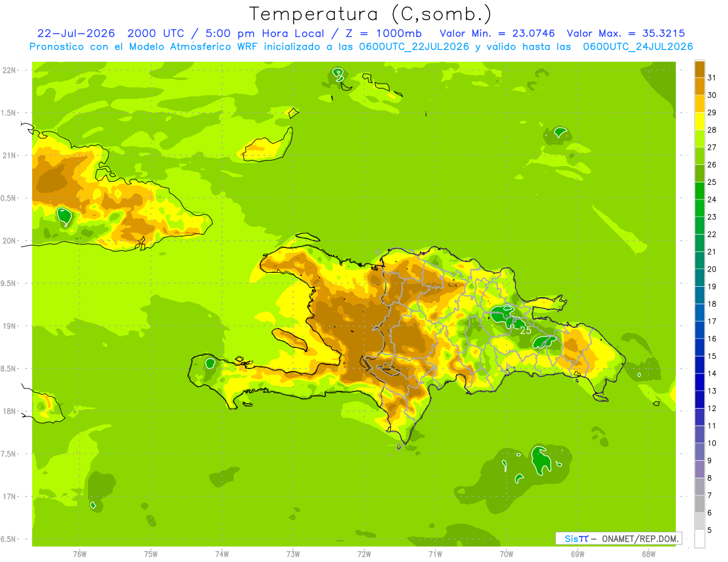The width and height of the screenshot is (728, 562).
Task: Click the '20N' latitude label
Action: click(x=9, y=241)
